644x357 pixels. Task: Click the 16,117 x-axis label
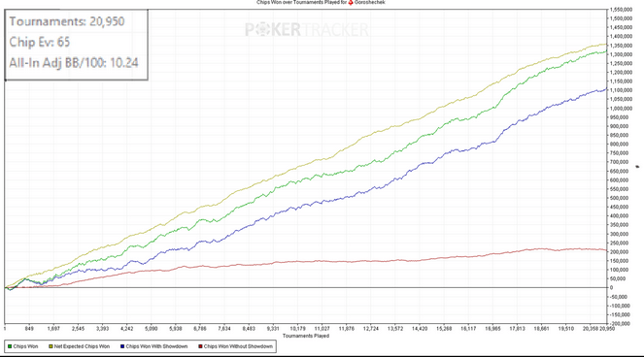[468, 329]
